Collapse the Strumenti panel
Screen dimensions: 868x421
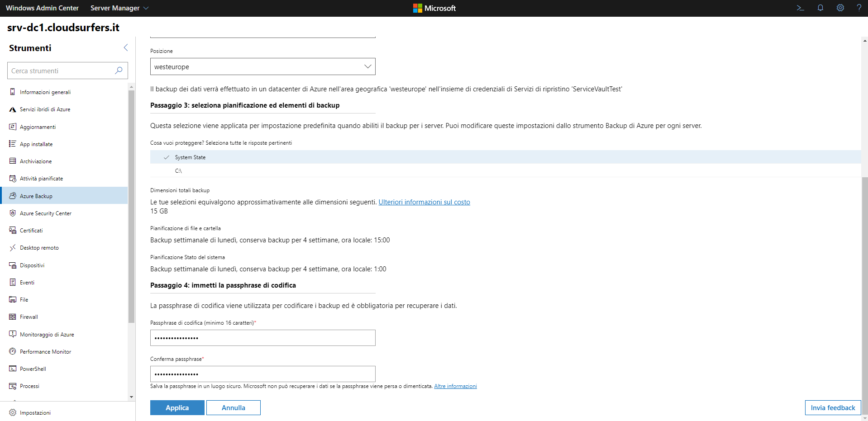pyautogui.click(x=126, y=47)
